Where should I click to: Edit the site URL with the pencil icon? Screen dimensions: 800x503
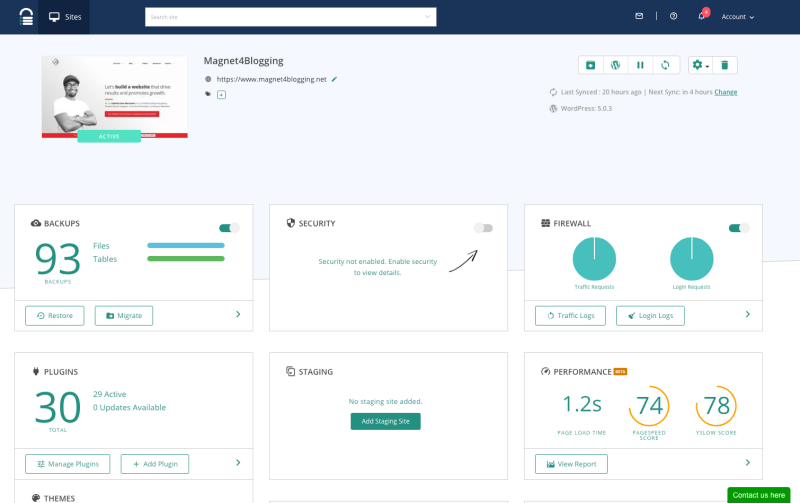click(334, 79)
